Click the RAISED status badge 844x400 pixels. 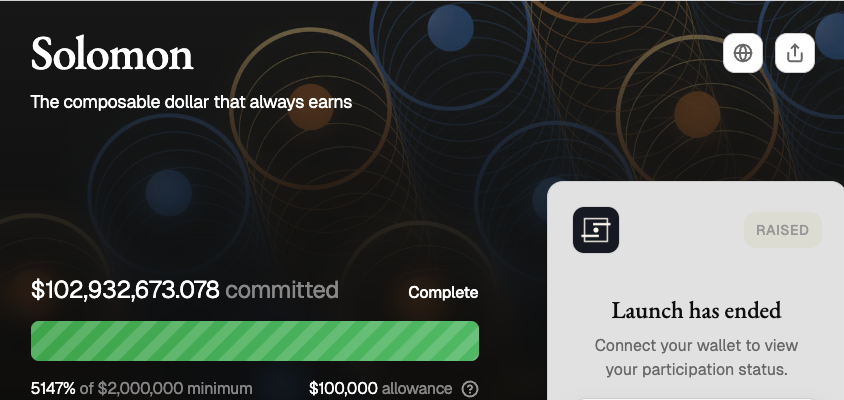782,230
